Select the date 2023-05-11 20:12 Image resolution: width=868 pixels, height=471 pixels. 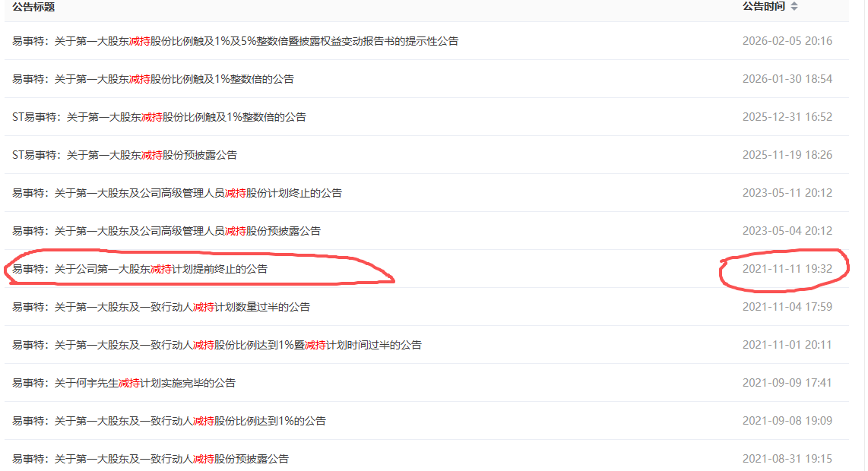tap(787, 193)
